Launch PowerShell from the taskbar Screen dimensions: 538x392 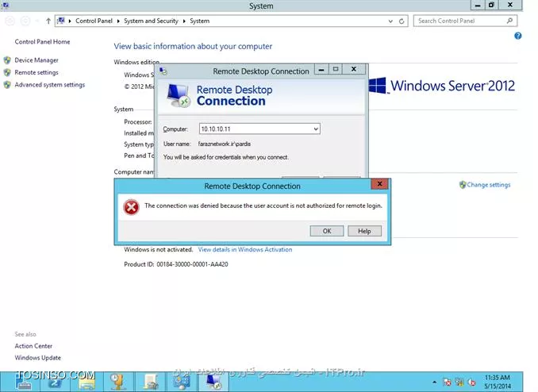[x=54, y=382]
